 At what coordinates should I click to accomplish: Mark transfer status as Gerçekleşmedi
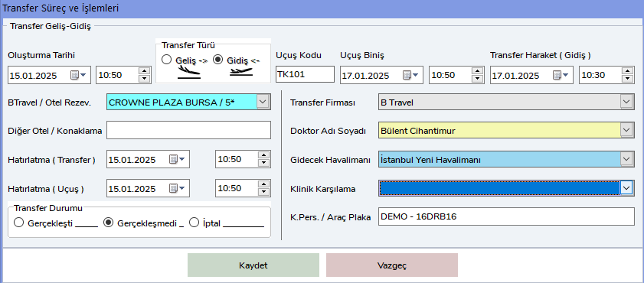pyautogui.click(x=109, y=223)
